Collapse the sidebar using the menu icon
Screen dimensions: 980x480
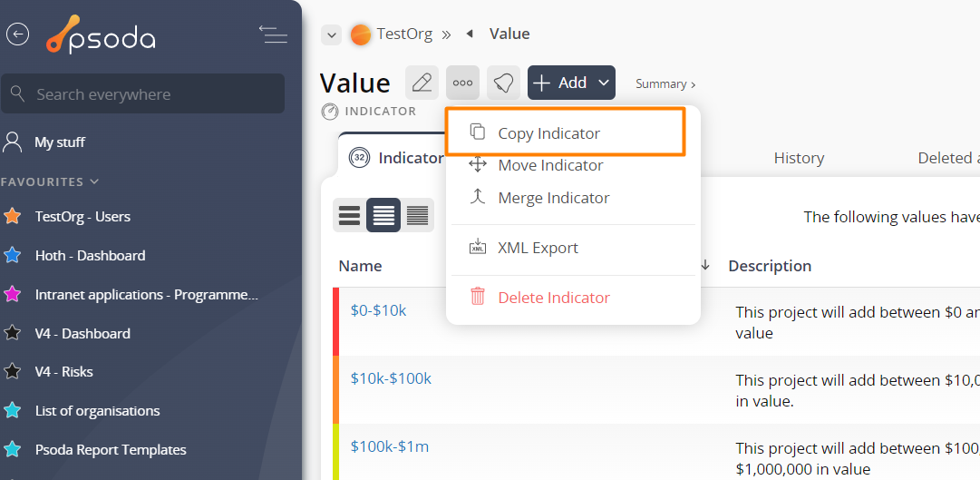tap(273, 34)
